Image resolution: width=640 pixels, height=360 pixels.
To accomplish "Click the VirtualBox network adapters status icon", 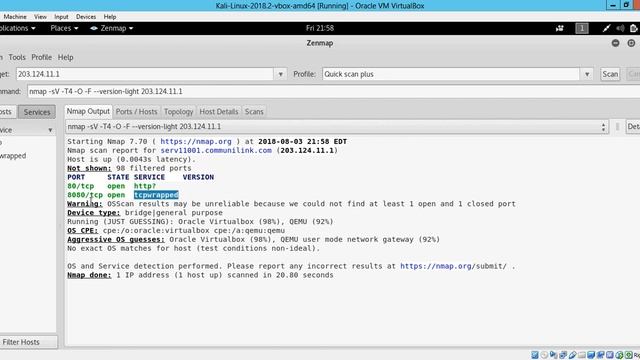I will 563,355.
